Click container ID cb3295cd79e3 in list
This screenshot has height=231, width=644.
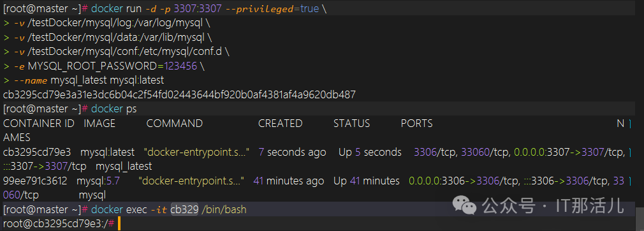coord(37,152)
